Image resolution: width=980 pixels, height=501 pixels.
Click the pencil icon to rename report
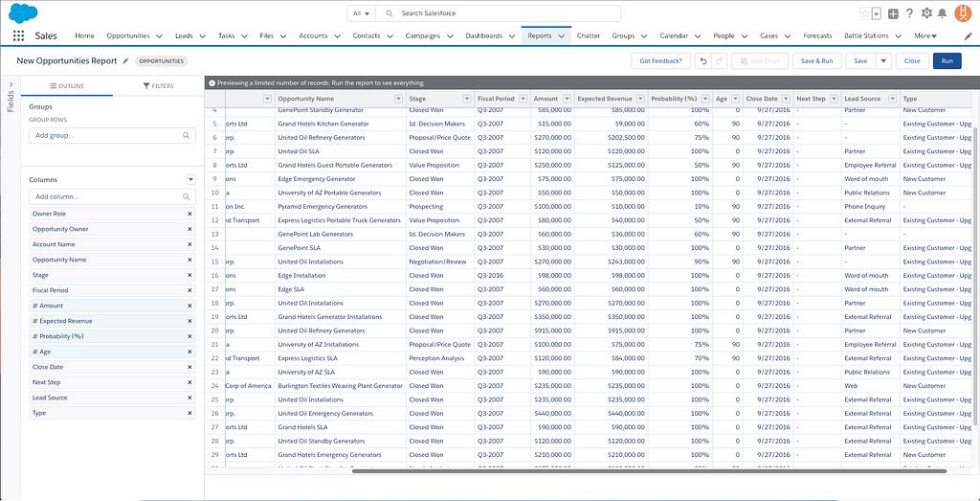pos(125,60)
